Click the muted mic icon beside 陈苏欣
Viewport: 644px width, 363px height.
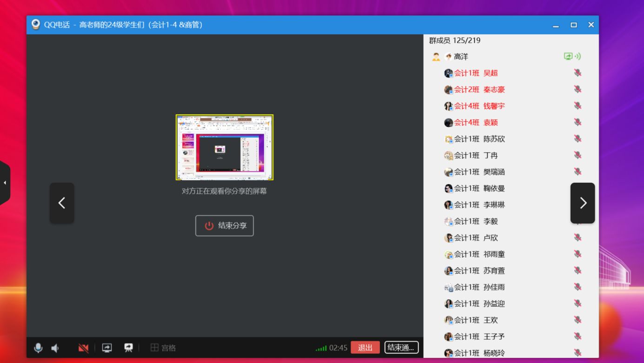coord(578,139)
